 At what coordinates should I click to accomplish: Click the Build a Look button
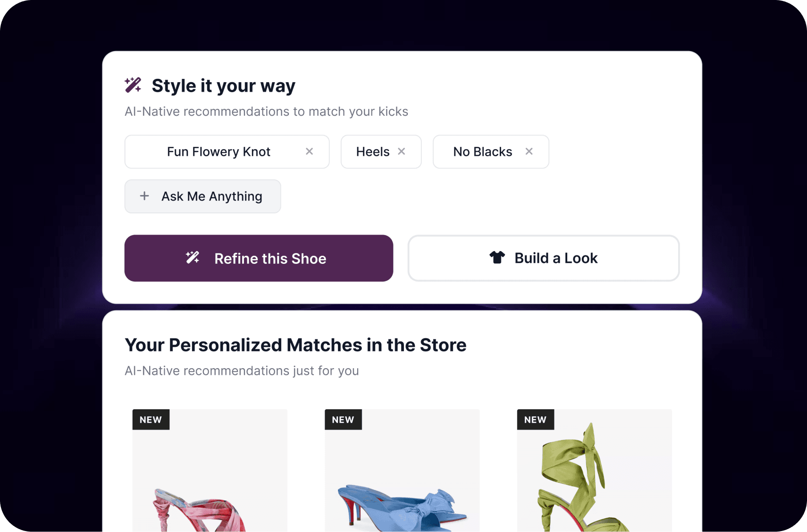(x=543, y=258)
